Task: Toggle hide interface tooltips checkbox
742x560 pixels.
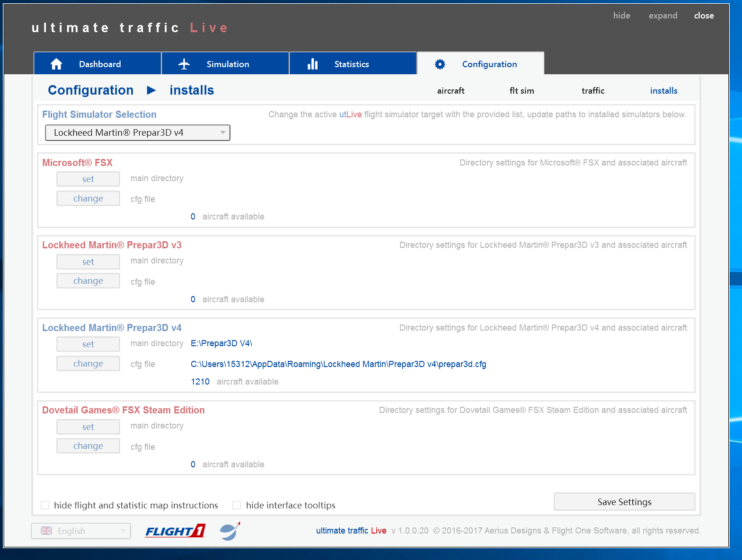Action: 237,505
